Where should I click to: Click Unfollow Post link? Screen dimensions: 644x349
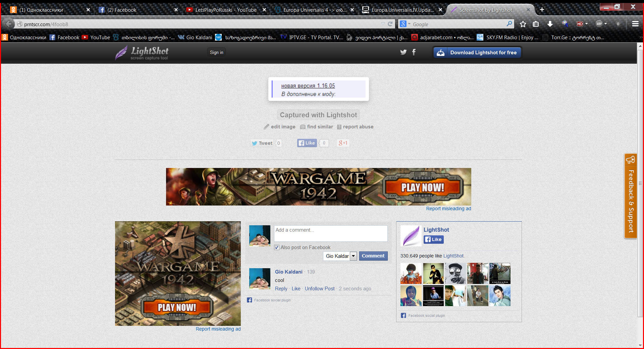point(320,289)
